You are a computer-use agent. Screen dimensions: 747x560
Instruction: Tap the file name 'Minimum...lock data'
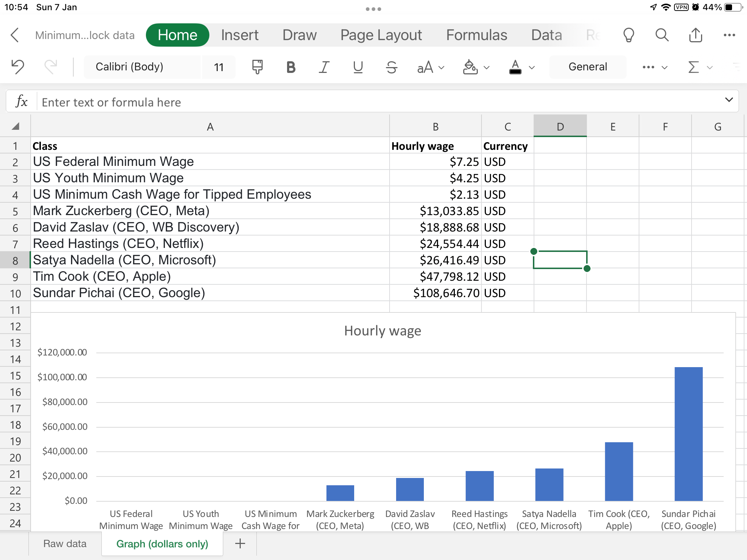click(x=85, y=35)
